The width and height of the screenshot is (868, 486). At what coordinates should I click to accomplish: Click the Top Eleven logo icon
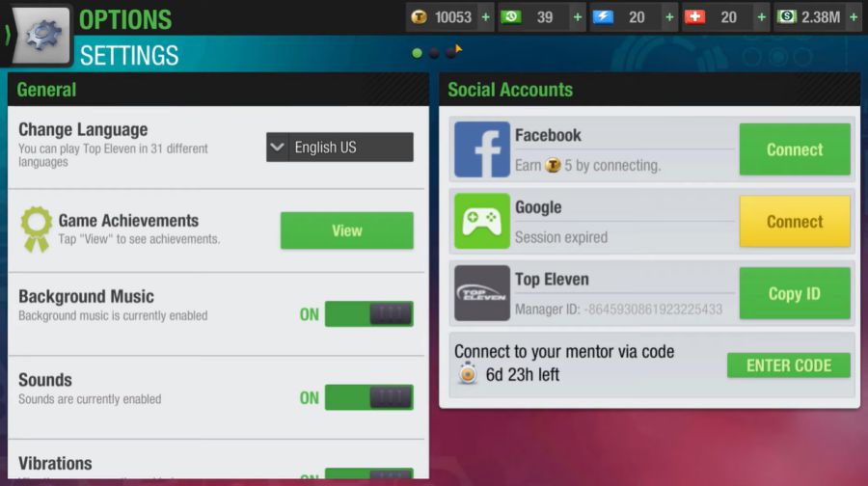click(x=482, y=293)
